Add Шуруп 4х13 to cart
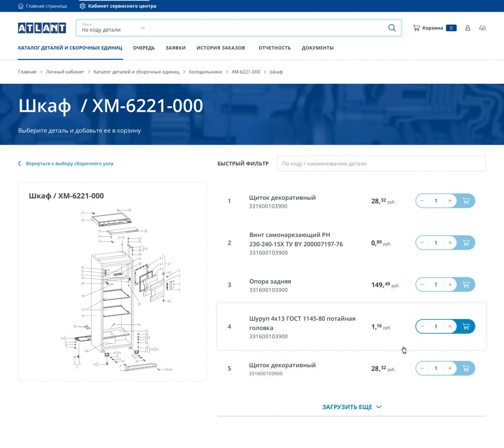Screen dimensions: 504x448 coord(466,326)
